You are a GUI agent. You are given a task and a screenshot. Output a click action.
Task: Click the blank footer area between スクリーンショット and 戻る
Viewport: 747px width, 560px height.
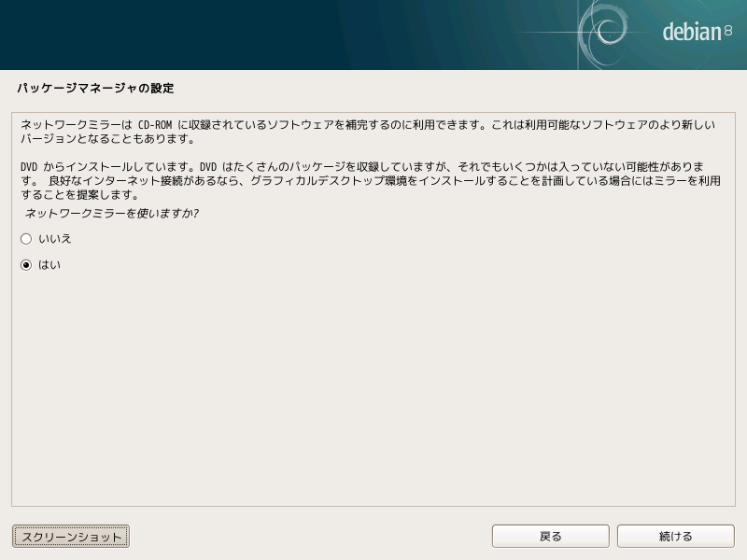click(x=308, y=537)
